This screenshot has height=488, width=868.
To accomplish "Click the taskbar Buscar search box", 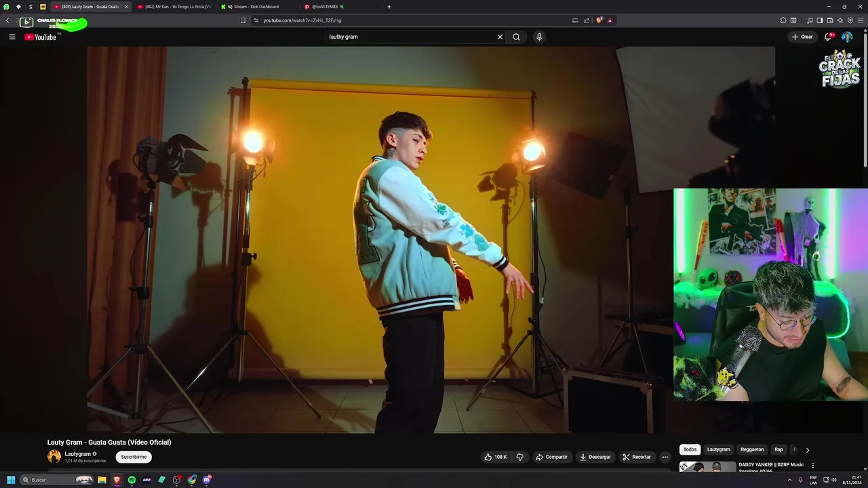I will pos(57,480).
